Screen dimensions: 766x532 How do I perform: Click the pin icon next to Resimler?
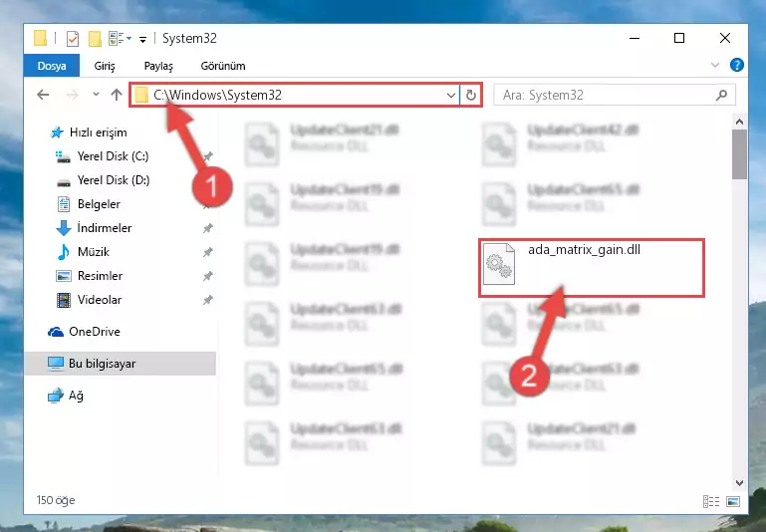coord(208,276)
